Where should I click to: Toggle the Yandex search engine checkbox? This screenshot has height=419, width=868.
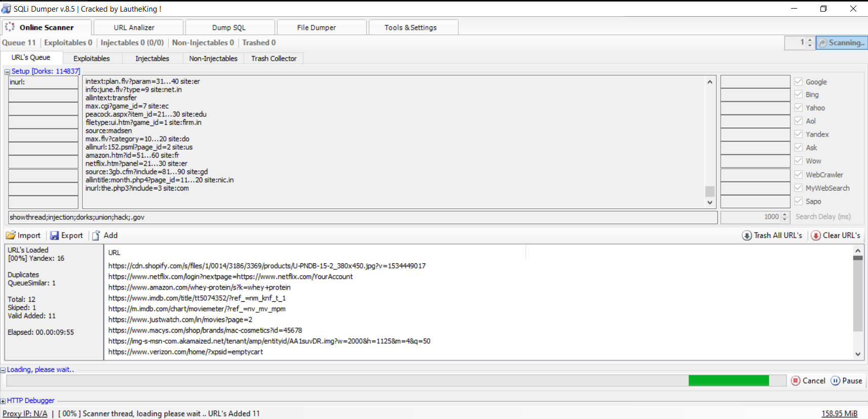[x=798, y=134]
